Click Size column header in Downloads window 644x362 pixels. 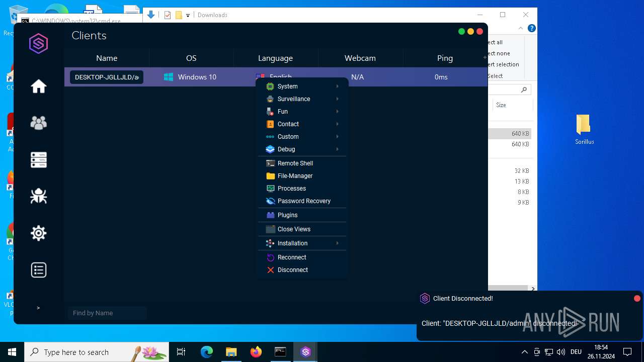[x=501, y=105]
